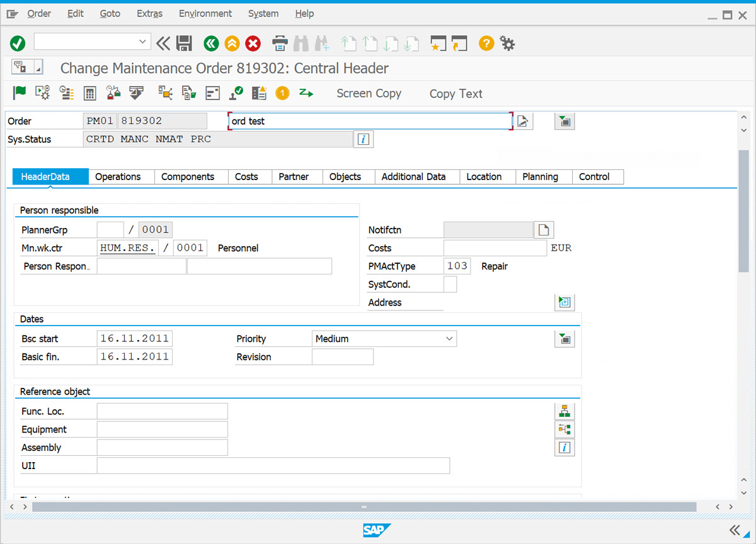Open the Extras menu

tap(149, 13)
